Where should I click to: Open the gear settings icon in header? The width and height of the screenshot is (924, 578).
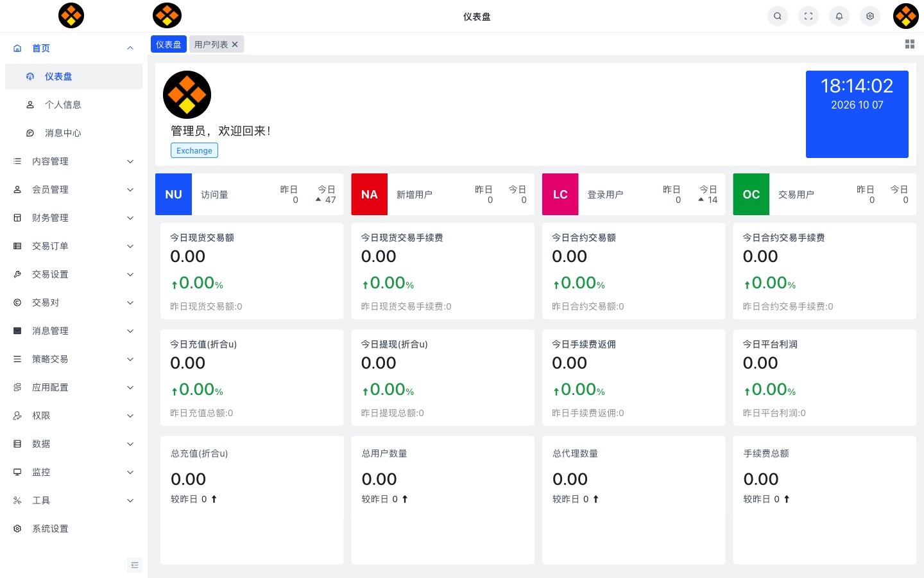coord(870,16)
